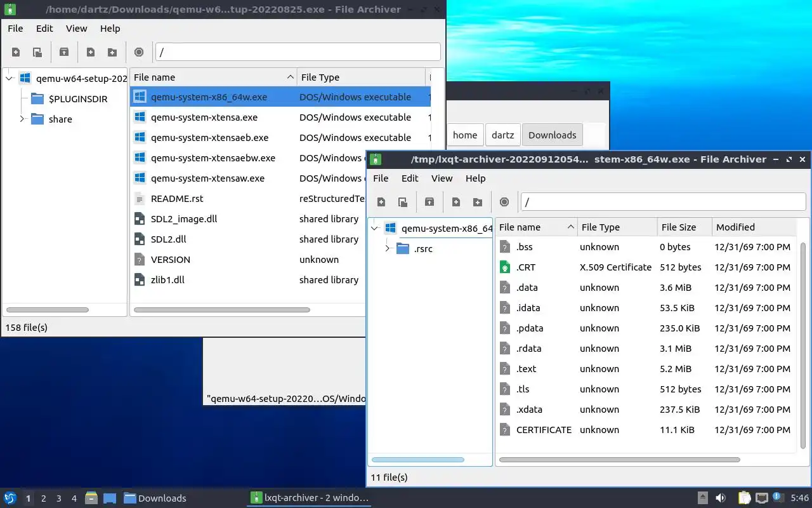
Task: Collapse the qemu-w64-setup root tree node
Action: click(9, 79)
